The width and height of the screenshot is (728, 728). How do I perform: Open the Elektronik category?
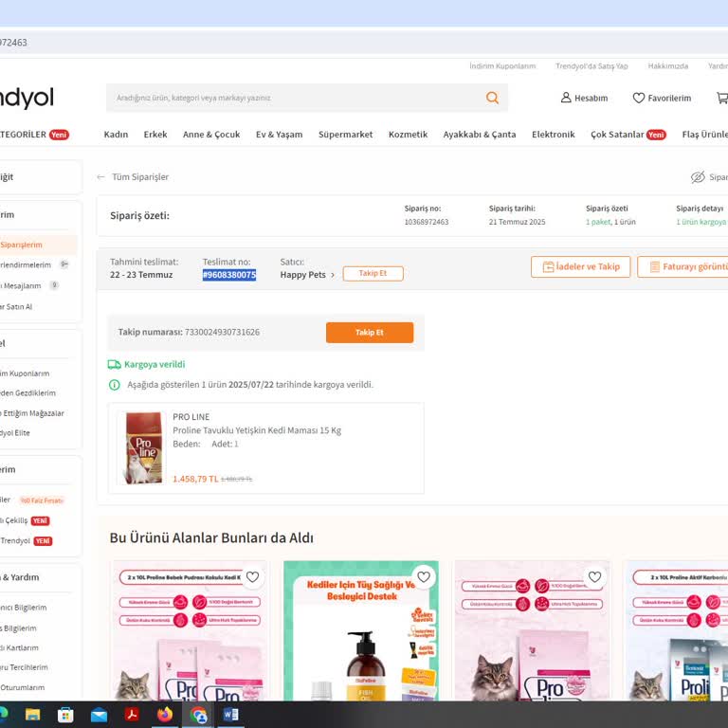pos(554,135)
